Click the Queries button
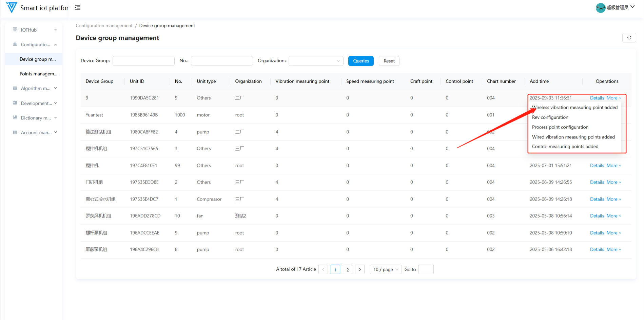The image size is (644, 320). [360, 61]
